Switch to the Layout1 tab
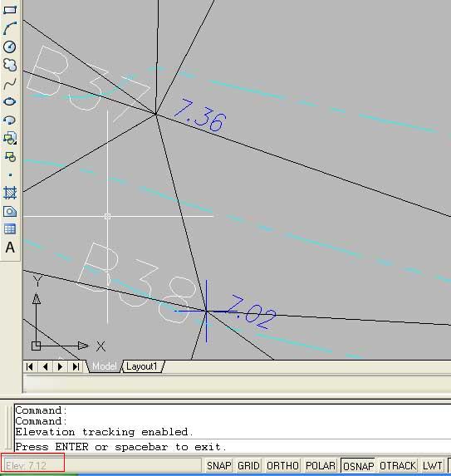451x476 pixels. (142, 366)
